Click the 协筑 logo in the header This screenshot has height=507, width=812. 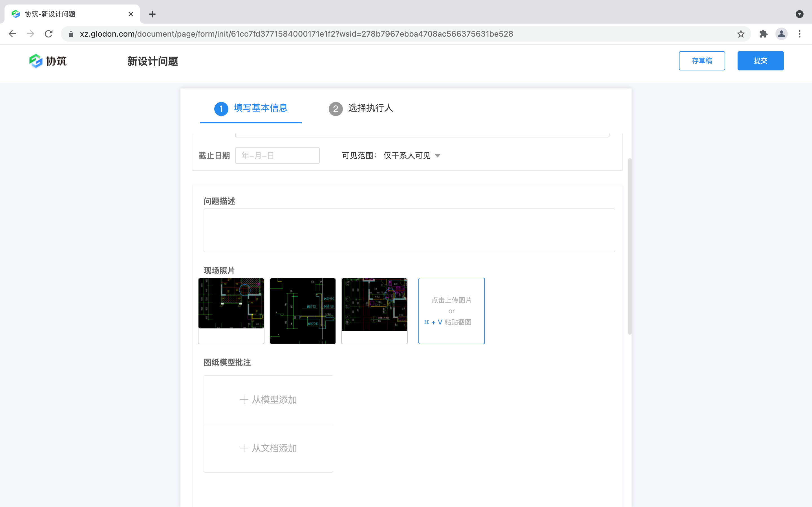click(48, 61)
